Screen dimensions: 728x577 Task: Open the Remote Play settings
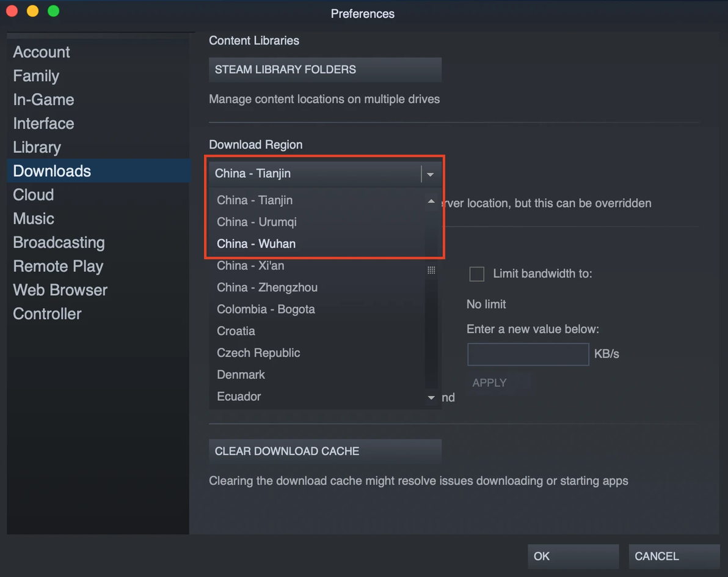tap(58, 266)
